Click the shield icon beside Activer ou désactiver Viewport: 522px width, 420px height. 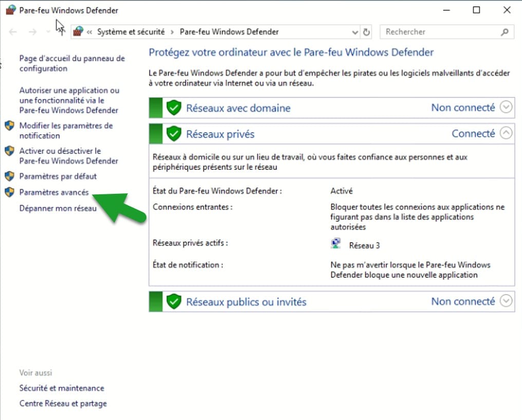tap(10, 151)
